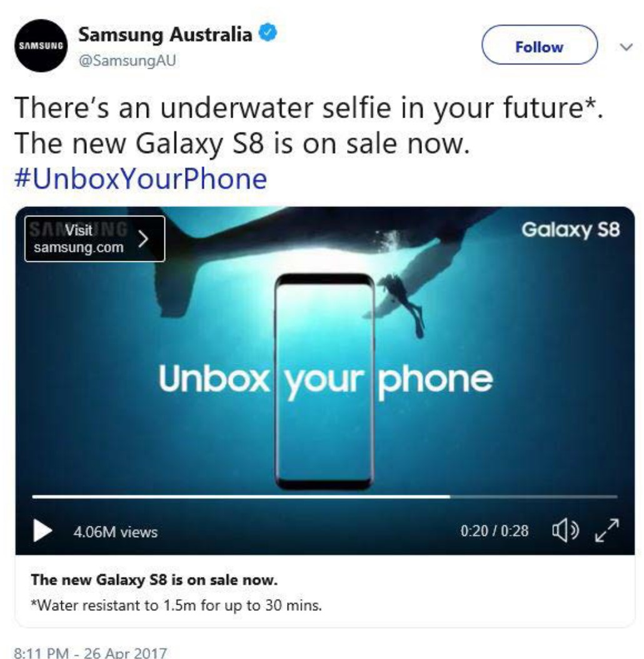Seek on the video progress bar

click(325, 496)
